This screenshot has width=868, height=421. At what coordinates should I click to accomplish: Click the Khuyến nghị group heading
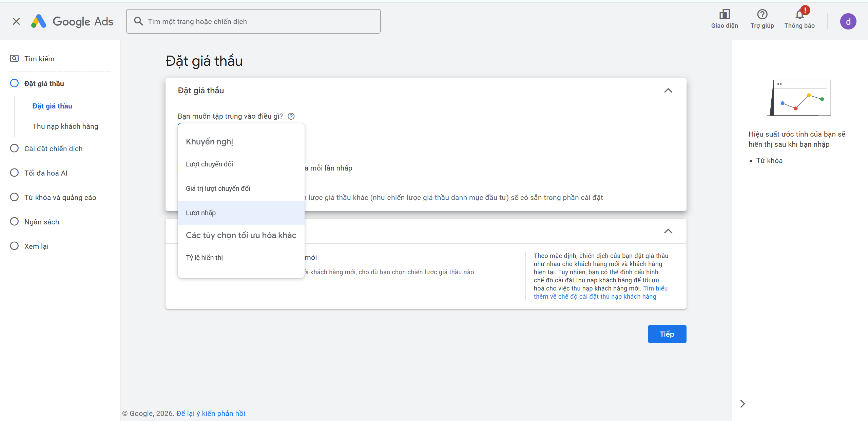pyautogui.click(x=209, y=142)
